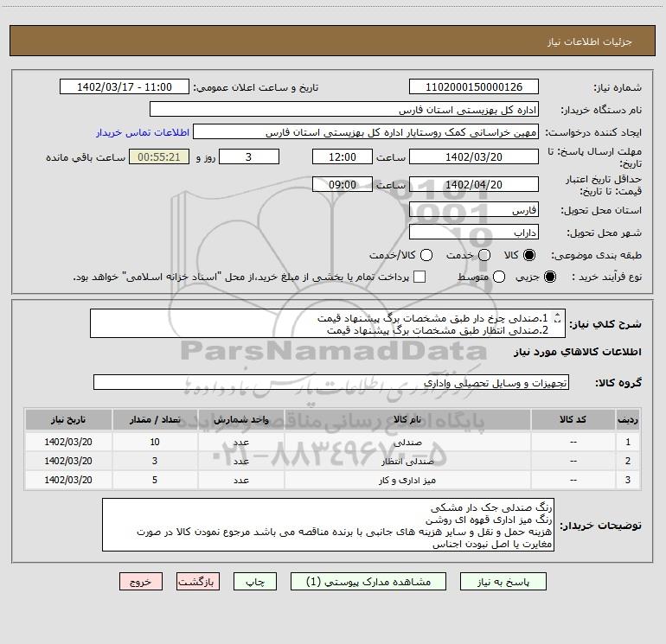Click the خروج exit button
This screenshot has height=644, width=666.
click(141, 582)
